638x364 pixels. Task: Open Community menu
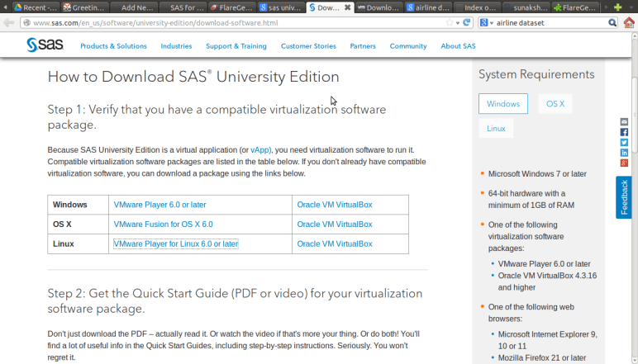(x=408, y=46)
